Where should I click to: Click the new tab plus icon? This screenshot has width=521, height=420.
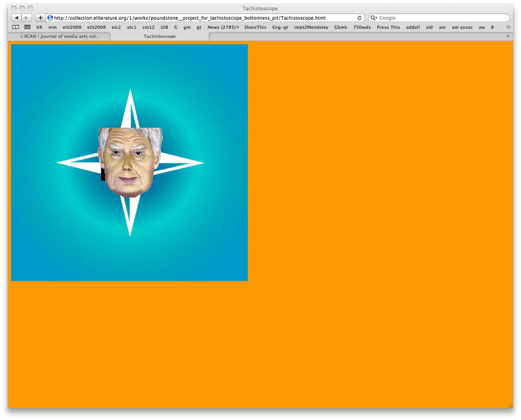508,36
